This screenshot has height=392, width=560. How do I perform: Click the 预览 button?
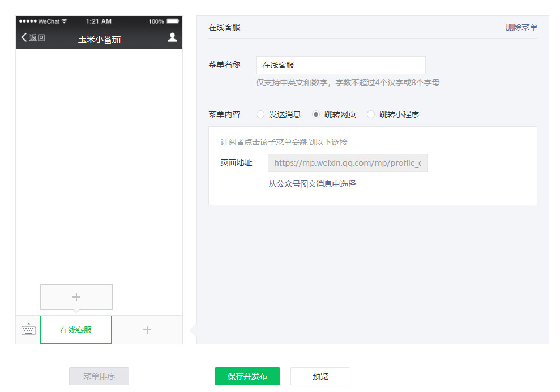tap(320, 376)
